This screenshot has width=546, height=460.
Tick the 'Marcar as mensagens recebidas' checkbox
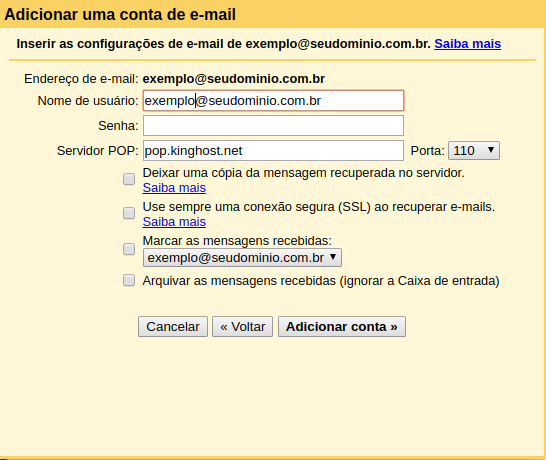click(x=129, y=249)
